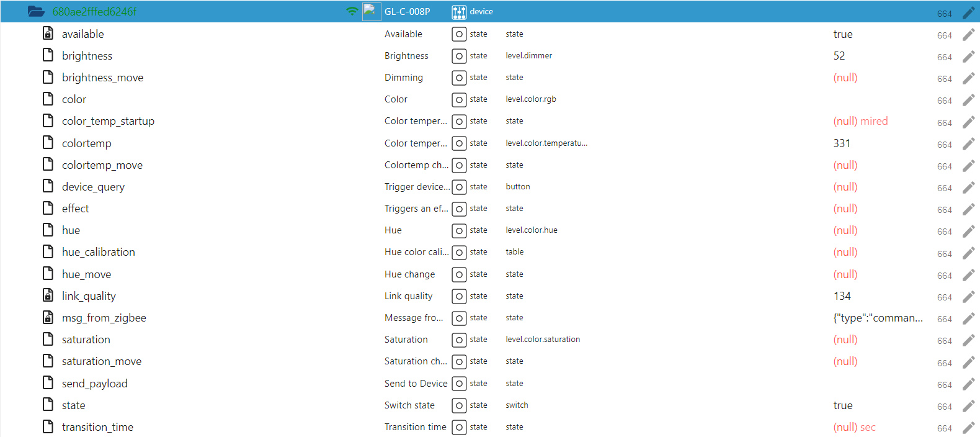980x437 pixels.
Task: Click the level.dimmer role text
Action: [x=528, y=56]
